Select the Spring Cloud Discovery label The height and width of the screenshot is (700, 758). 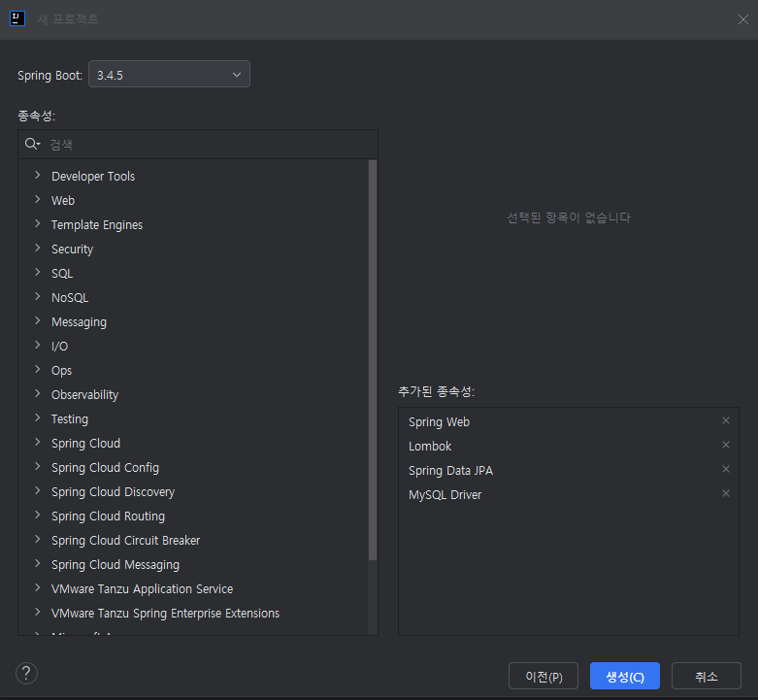(x=114, y=492)
